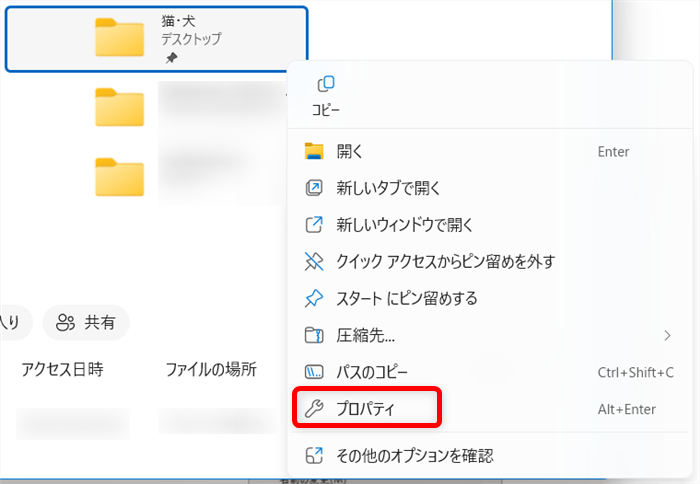Select the third folder icon in the list

[x=120, y=177]
